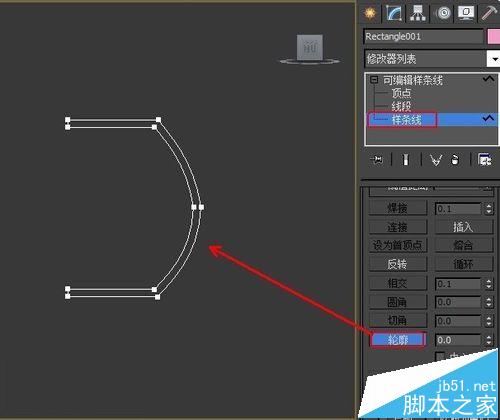Viewport: 500px width, 420px height.
Task: Open the Create panel star tab
Action: pos(370,13)
